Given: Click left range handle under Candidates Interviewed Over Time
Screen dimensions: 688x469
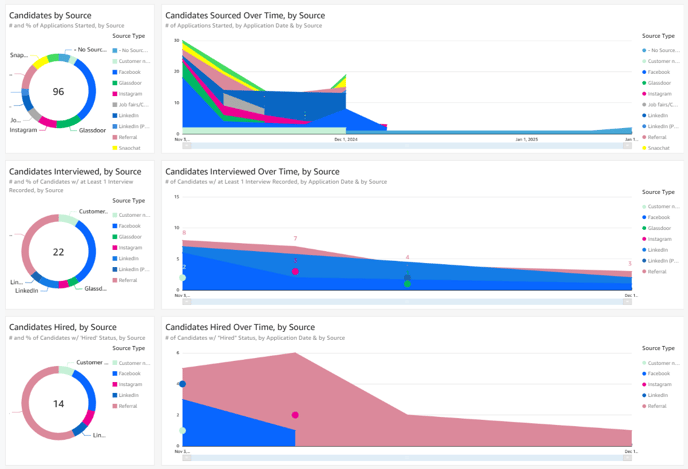Looking at the screenshot, I should pyautogui.click(x=187, y=302).
